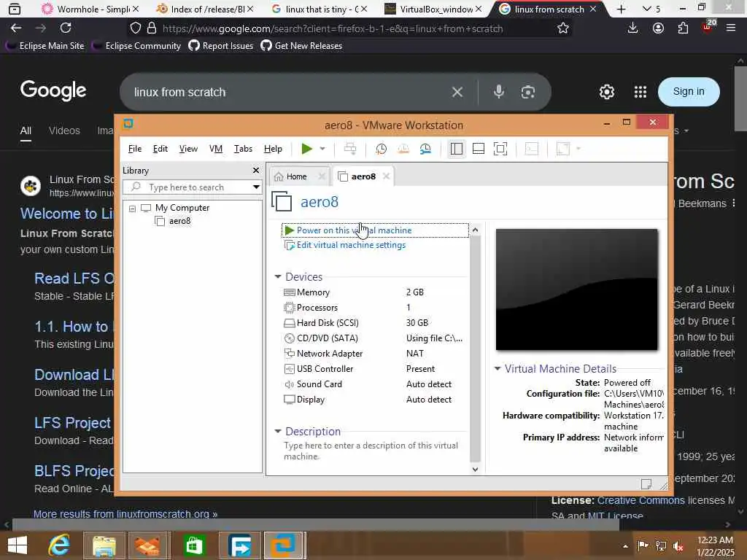Open the Firefox downloads icon
Screen dimensions: 747x560
632,28
